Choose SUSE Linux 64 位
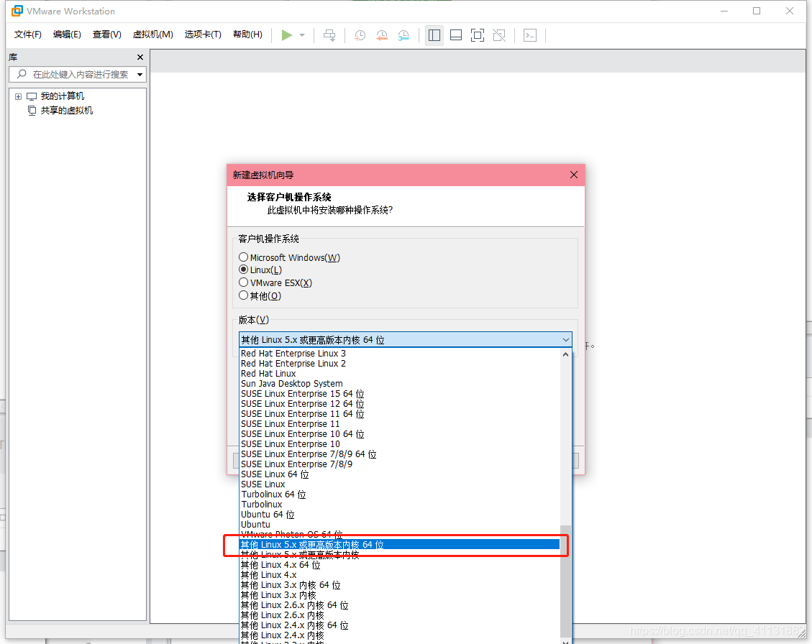The image size is (812, 644). tap(399, 474)
